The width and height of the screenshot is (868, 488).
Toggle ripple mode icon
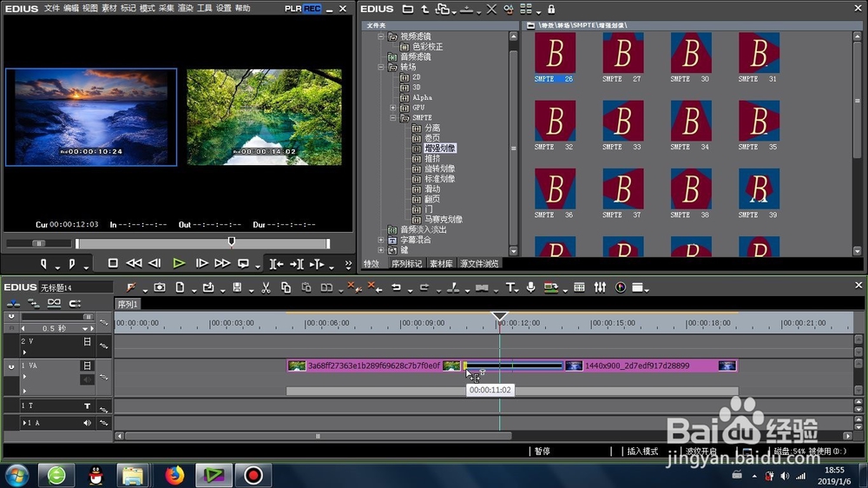tap(33, 304)
